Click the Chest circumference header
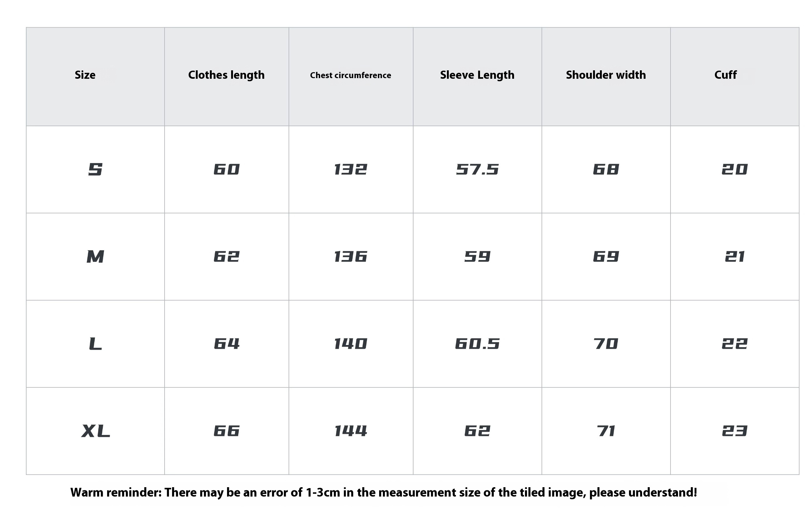Viewport: 812px width, 525px height. pos(350,75)
